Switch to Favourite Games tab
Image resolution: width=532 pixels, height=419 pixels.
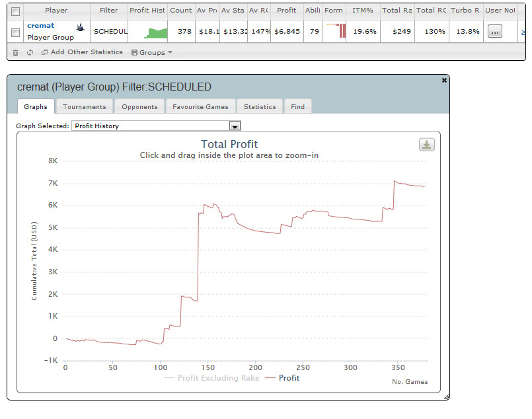(x=200, y=106)
